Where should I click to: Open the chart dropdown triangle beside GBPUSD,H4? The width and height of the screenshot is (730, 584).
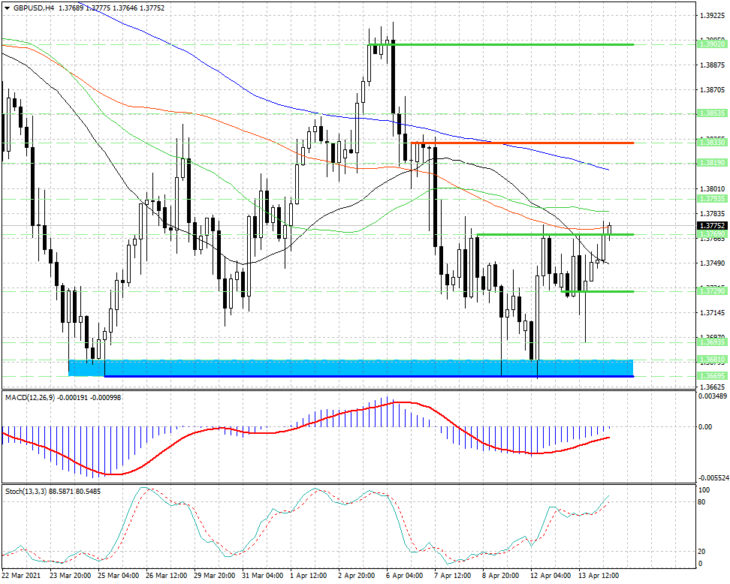7,8
